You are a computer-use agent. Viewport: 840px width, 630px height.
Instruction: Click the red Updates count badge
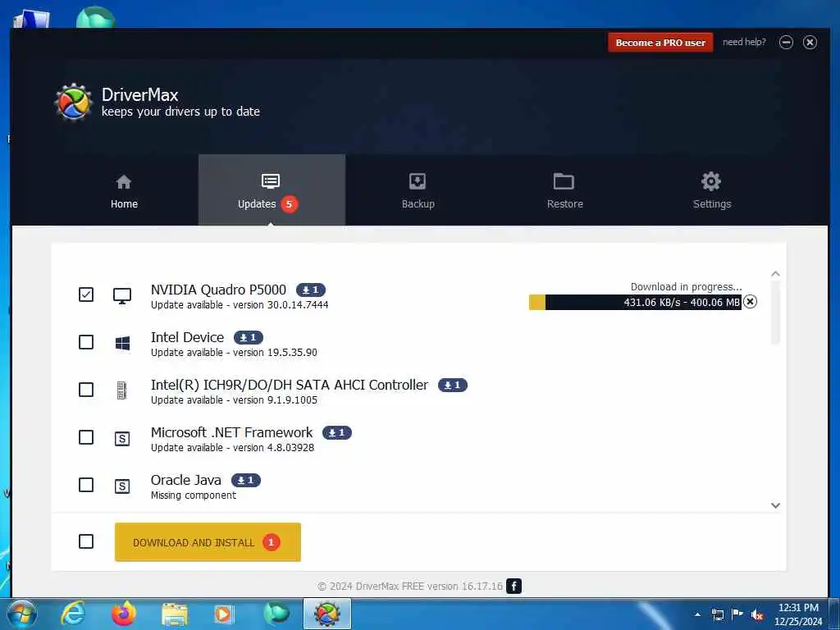point(289,204)
